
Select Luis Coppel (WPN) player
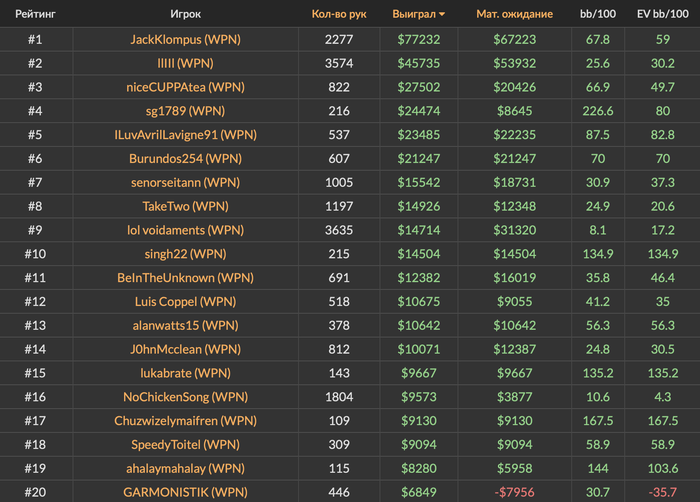[x=185, y=301]
